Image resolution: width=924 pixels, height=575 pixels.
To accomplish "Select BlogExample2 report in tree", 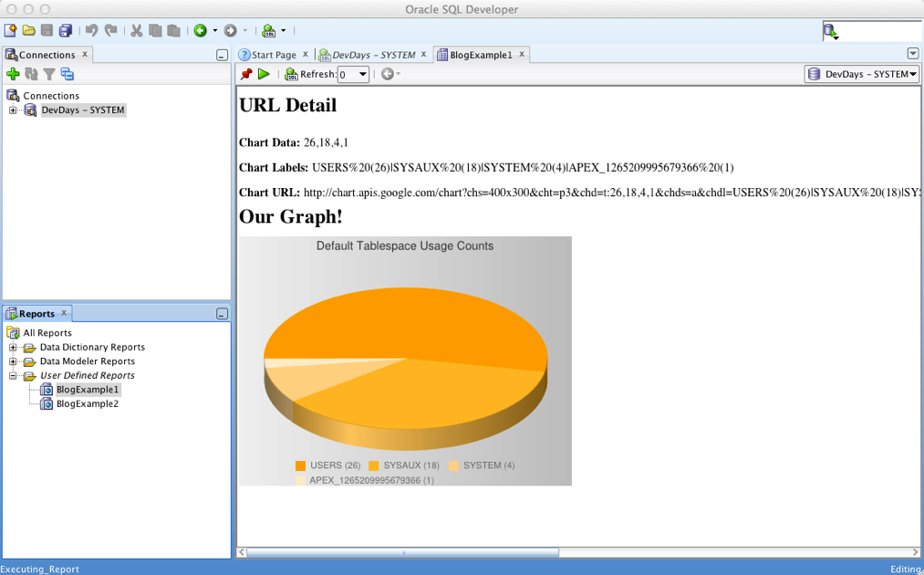I will point(87,404).
